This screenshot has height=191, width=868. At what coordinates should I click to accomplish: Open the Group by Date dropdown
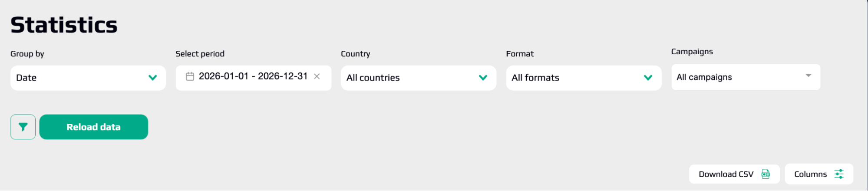[x=88, y=78]
